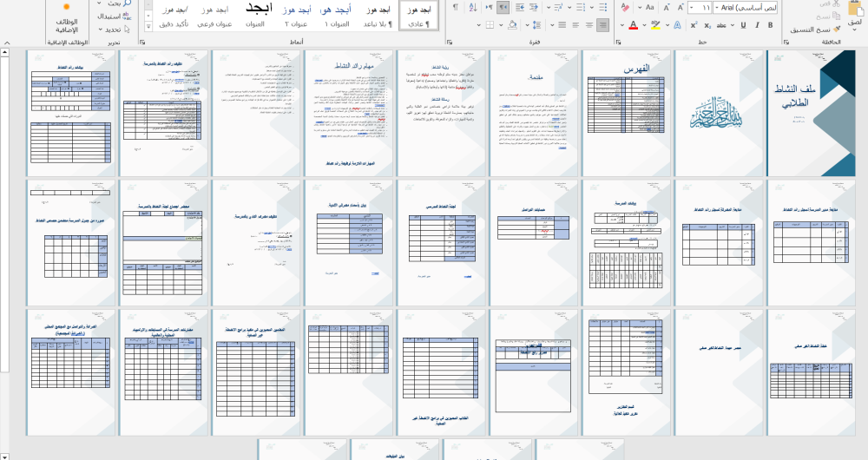Viewport: 868px width, 460px height.
Task: Click the Justify alignment icon
Action: point(562,25)
